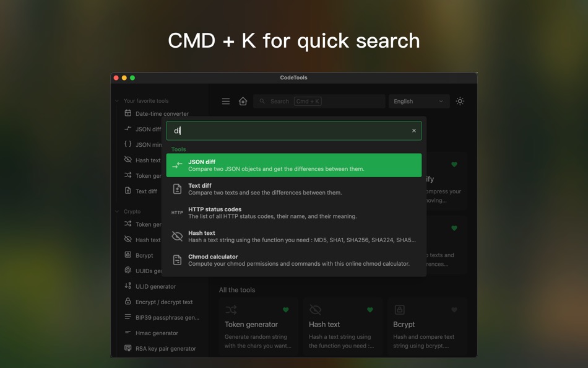This screenshot has height=368, width=588.
Task: Click the Bcrypt lock icon in sidebar
Action: point(128,255)
